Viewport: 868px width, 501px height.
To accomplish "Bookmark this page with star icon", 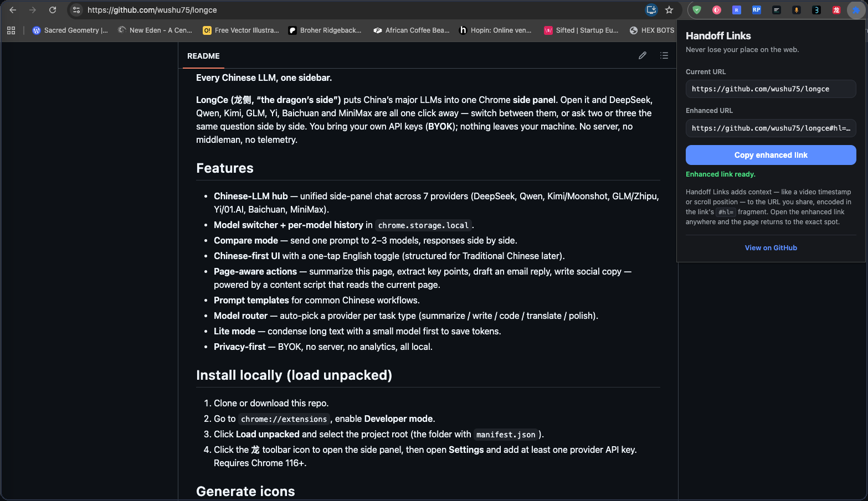I will click(x=669, y=10).
